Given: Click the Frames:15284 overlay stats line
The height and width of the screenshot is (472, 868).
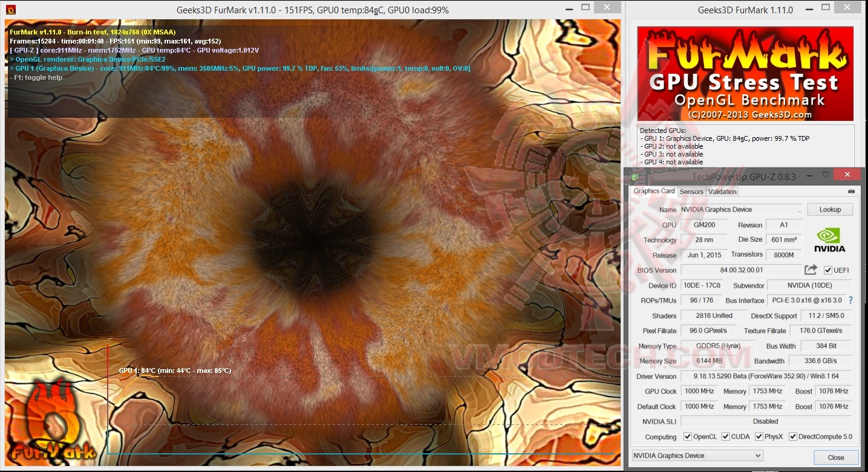Looking at the screenshot, I should 116,41.
